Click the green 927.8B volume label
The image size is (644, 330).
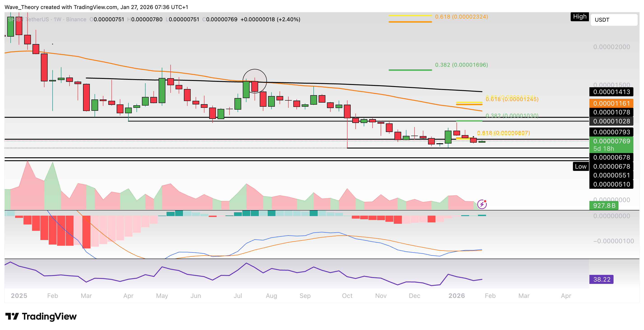604,205
